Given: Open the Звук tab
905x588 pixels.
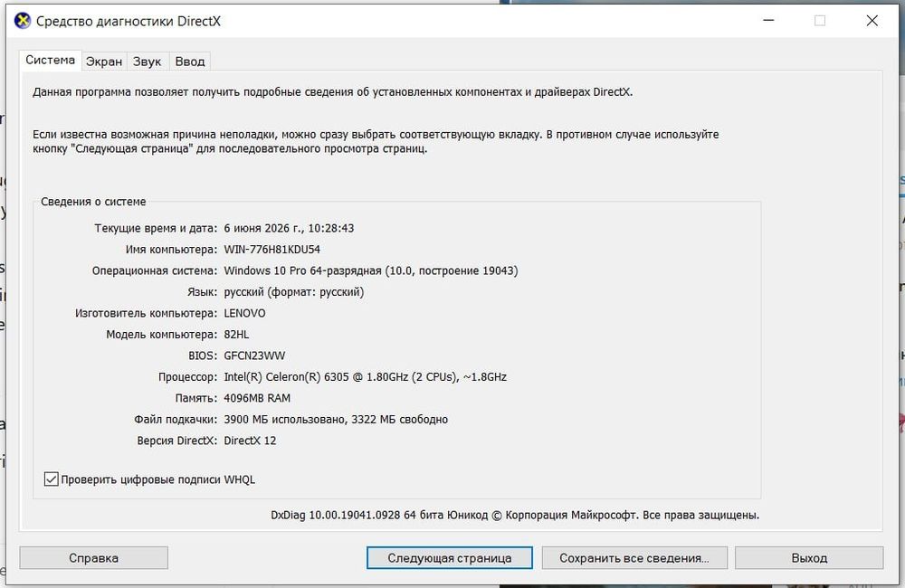Looking at the screenshot, I should click(148, 62).
